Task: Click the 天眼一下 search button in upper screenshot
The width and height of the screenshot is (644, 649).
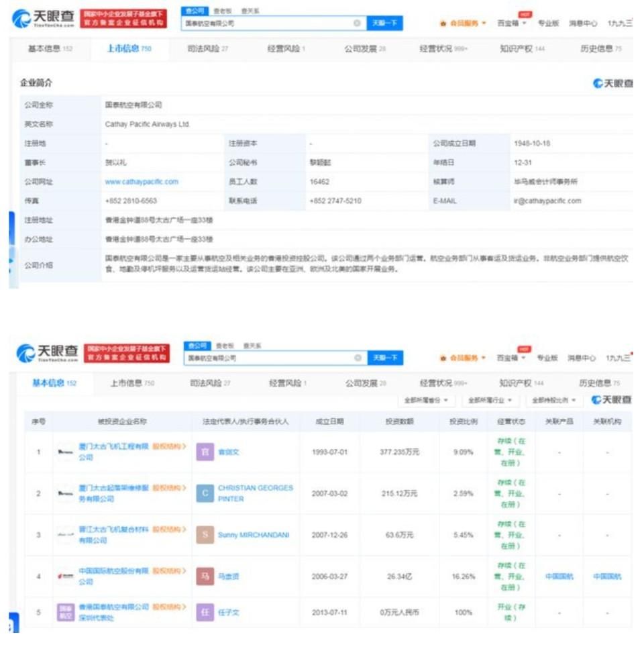Action: 384,23
